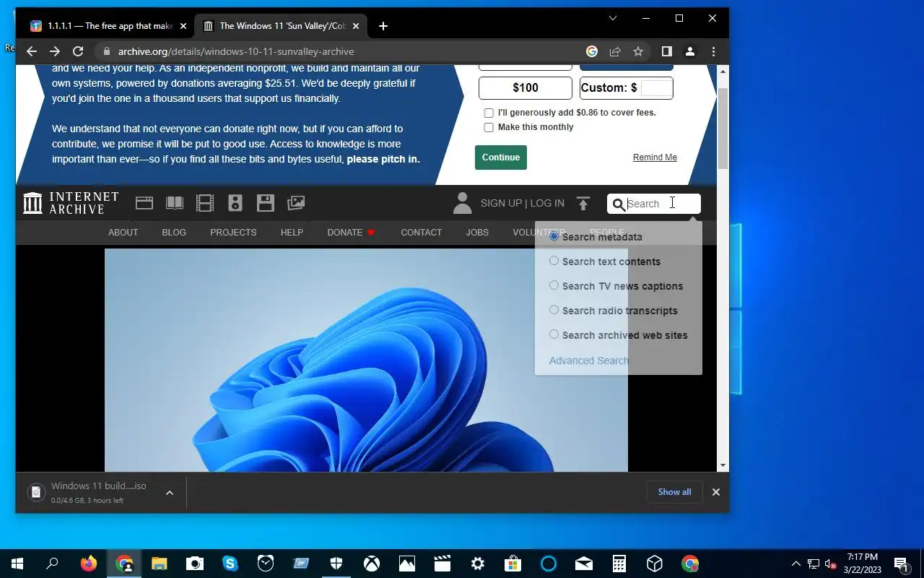Screen dimensions: 924x578
Task: Select 'Search archived web sites' radio option
Action: point(554,335)
